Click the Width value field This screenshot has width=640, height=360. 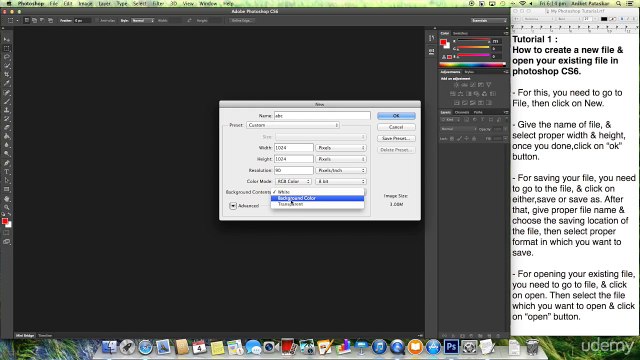coord(293,148)
